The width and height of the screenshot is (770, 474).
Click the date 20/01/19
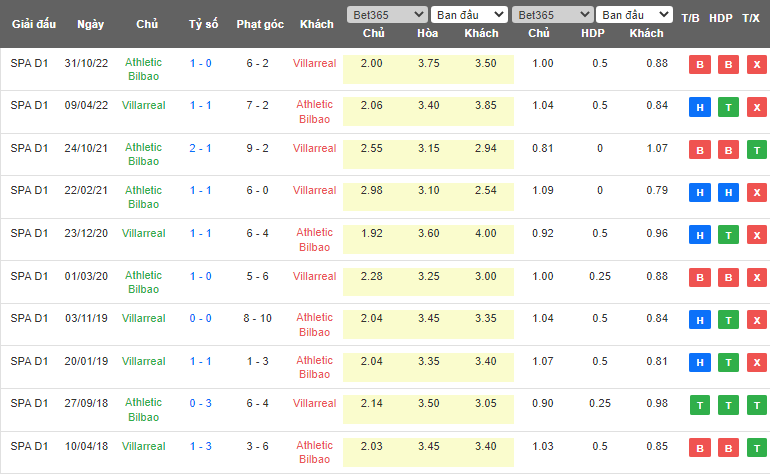86,362
